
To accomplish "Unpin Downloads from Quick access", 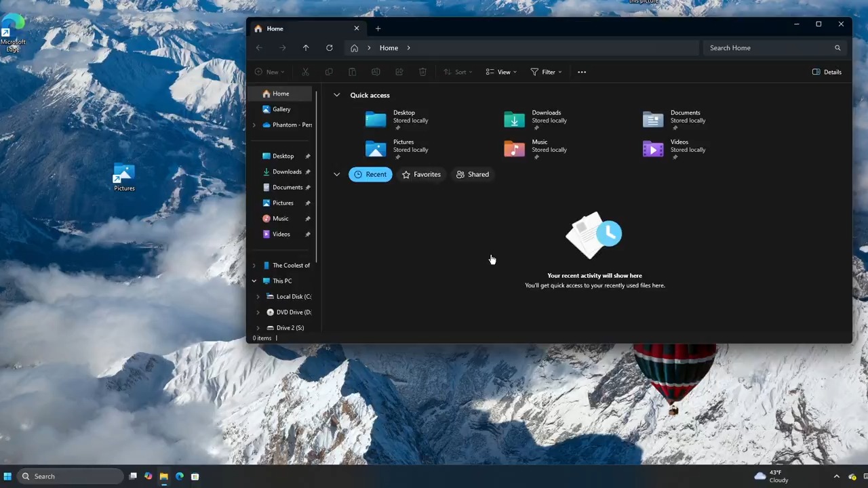I will 307,171.
